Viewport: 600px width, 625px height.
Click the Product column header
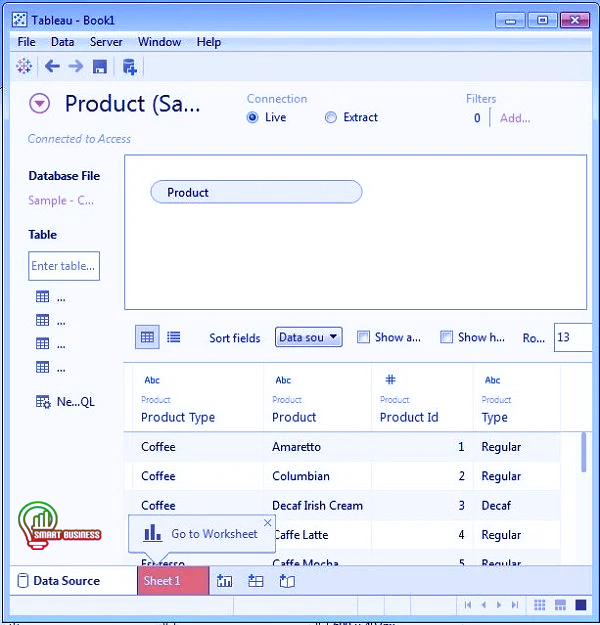(x=294, y=417)
